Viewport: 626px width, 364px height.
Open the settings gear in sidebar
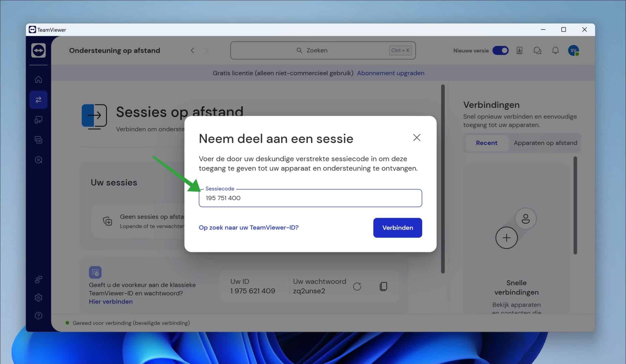coord(38,298)
